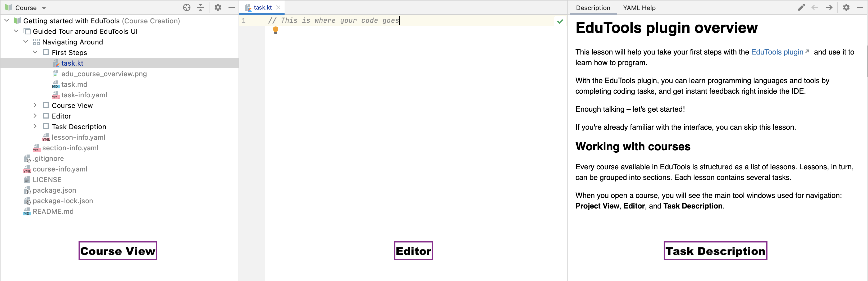
Task: Click the YML icon beside task-info.yaml
Action: pyautogui.click(x=56, y=95)
